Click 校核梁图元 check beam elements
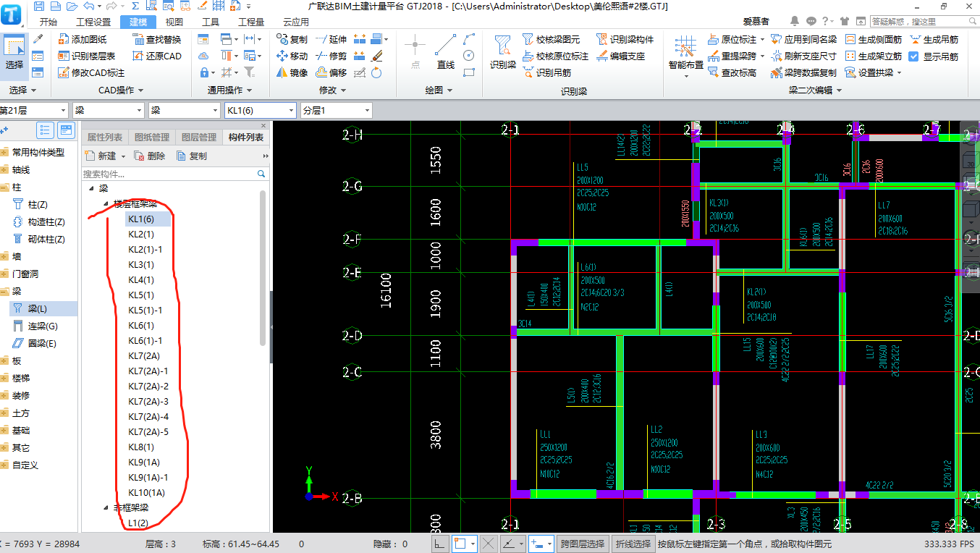980x553 pixels. 552,39
